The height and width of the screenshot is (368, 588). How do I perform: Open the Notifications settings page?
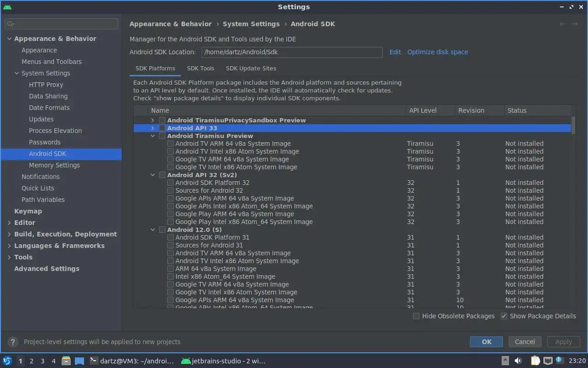tap(40, 177)
